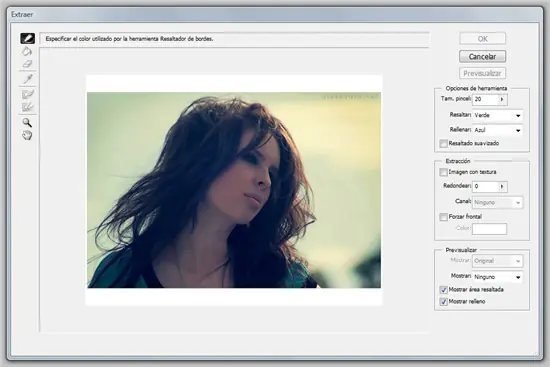Select the Hand tool
Screen dimensions: 550x367
[27, 135]
